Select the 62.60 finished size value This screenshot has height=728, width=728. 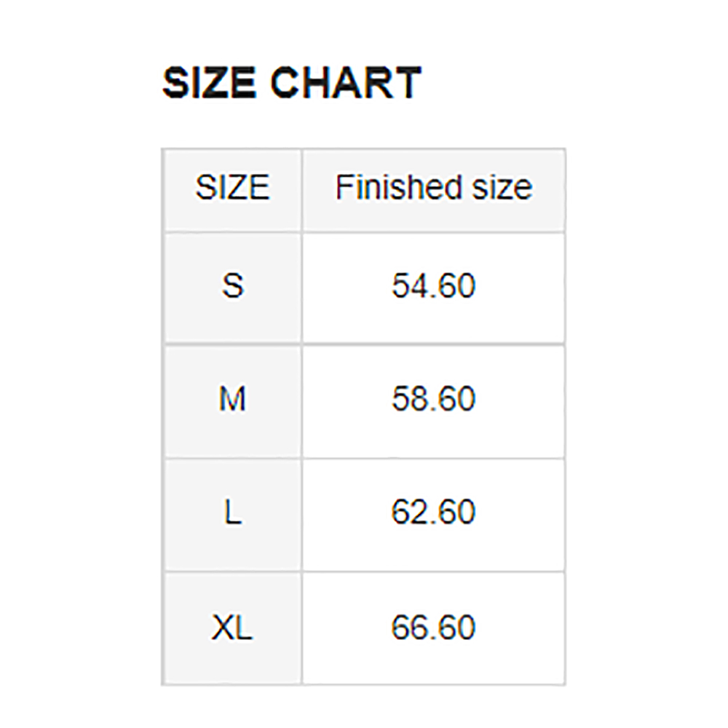434,512
